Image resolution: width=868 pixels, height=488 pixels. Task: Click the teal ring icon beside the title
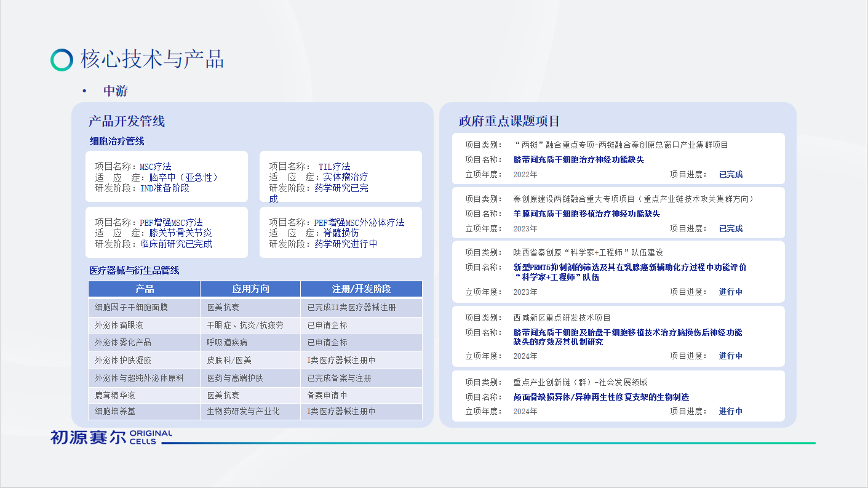tap(62, 60)
